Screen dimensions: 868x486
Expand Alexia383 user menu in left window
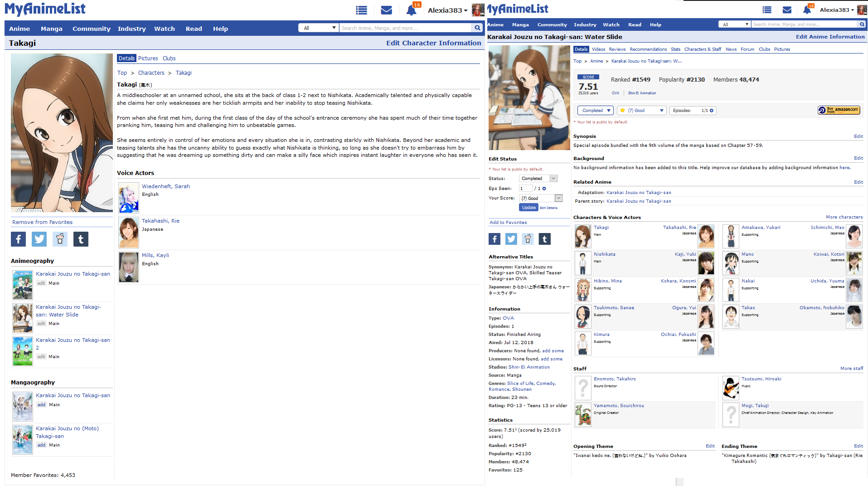pyautogui.click(x=447, y=10)
